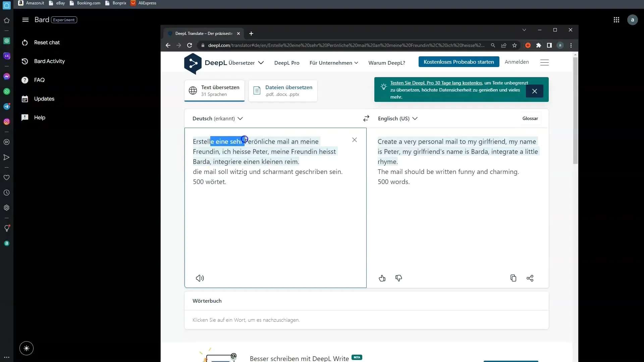Screen dimensions: 644x362
Task: Clear the source text input field
Action: click(x=354, y=140)
